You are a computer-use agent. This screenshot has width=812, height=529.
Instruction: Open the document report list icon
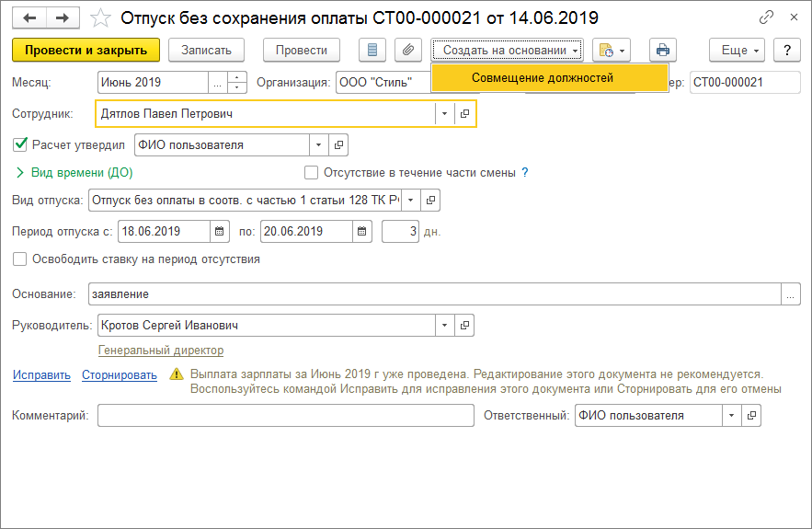tap(372, 50)
